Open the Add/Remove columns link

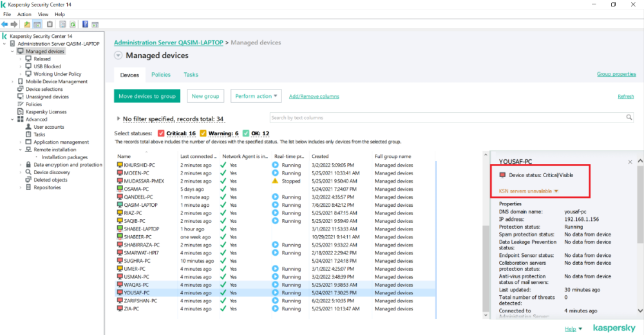tap(314, 97)
